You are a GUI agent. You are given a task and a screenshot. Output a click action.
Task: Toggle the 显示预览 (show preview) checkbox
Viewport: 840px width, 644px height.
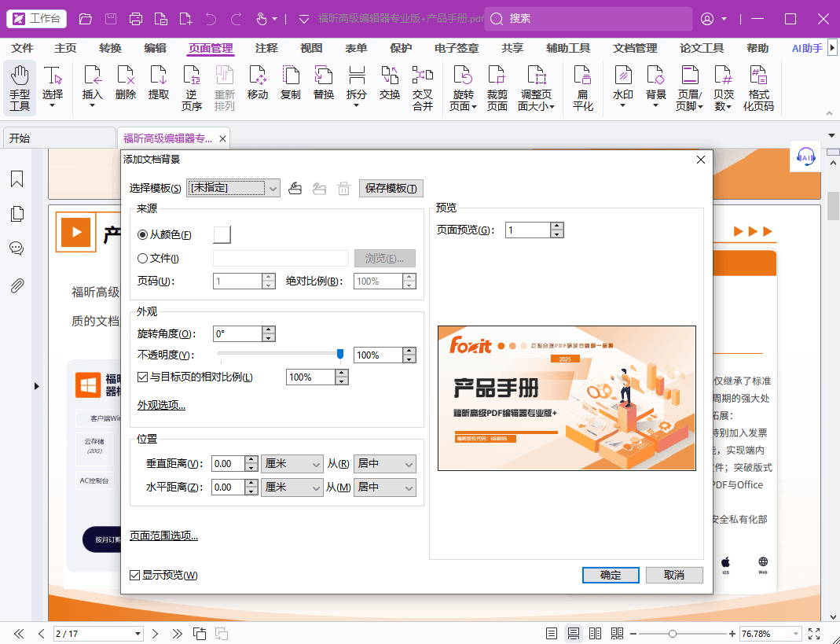135,576
